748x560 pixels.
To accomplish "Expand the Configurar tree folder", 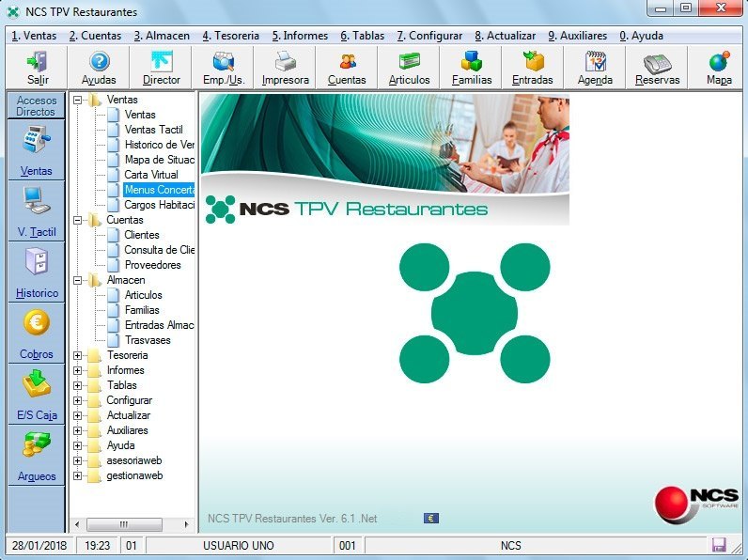I will coord(78,400).
